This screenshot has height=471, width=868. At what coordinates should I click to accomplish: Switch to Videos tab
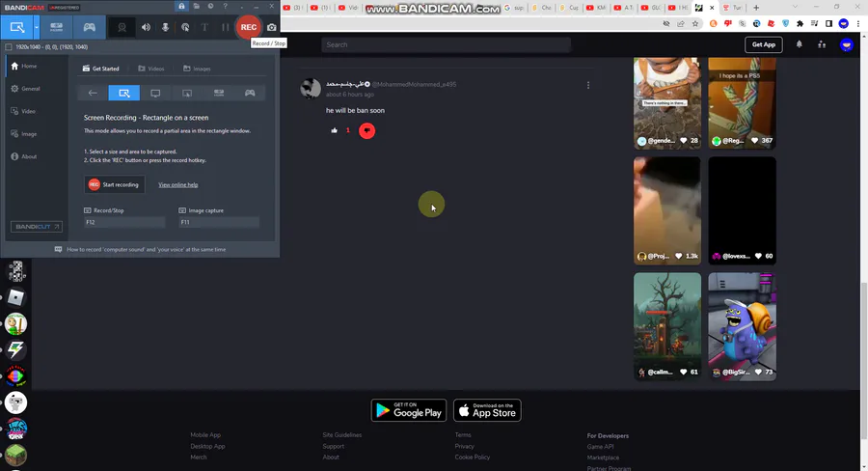pyautogui.click(x=151, y=69)
